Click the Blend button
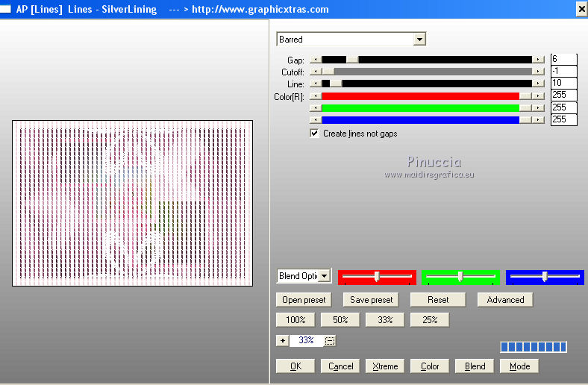Image resolution: width=588 pixels, height=385 pixels. click(475, 366)
